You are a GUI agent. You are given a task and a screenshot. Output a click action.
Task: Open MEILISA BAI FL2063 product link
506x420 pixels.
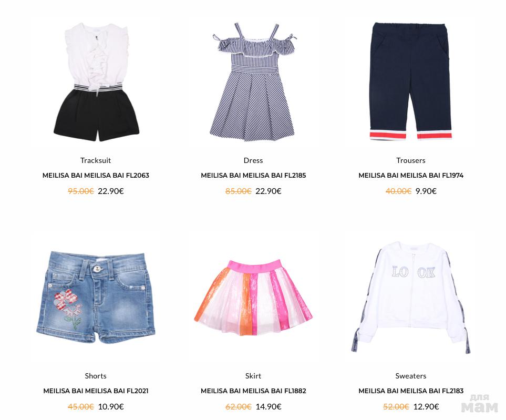96,175
